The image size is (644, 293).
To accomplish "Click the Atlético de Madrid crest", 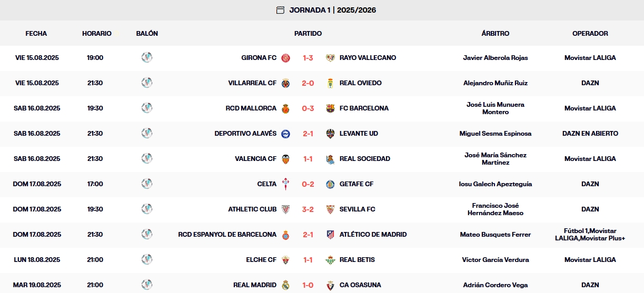I will 330,235.
